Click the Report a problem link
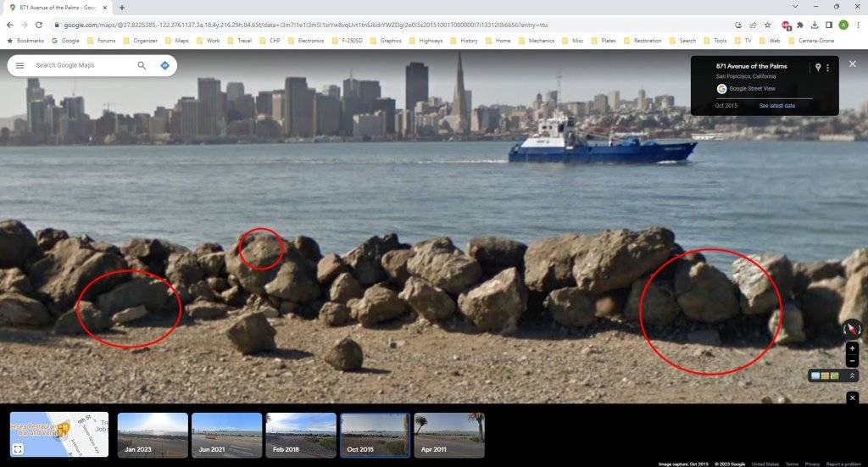 click(x=844, y=464)
